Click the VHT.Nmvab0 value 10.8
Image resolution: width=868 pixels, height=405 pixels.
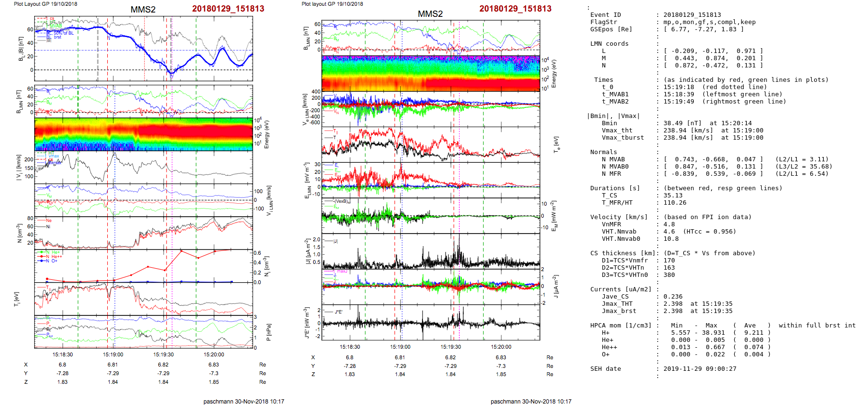pyautogui.click(x=671, y=239)
